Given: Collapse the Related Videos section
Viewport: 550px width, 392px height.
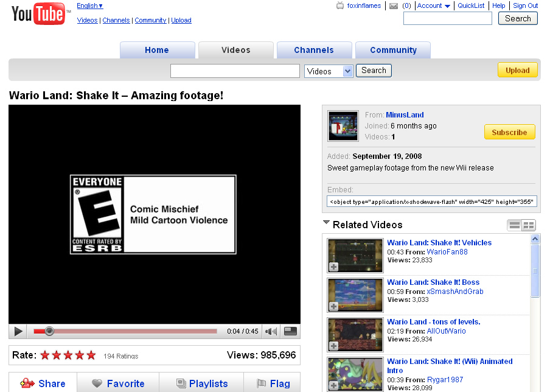Looking at the screenshot, I should (326, 223).
